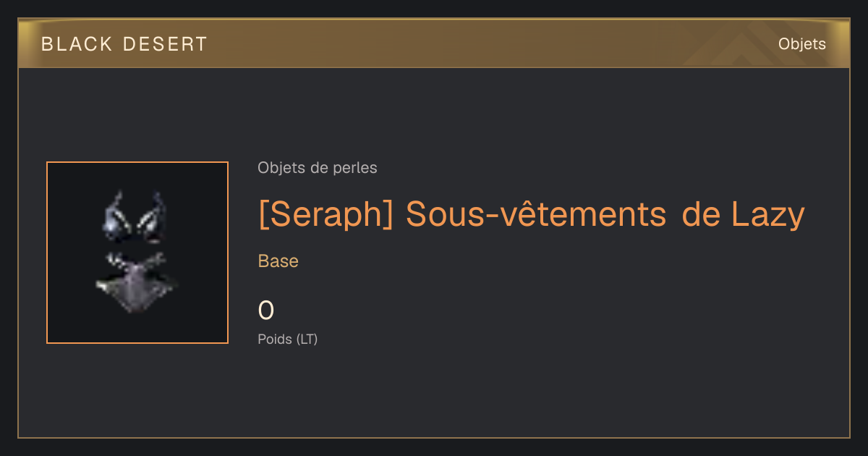
Task: Click the word BLACK in header
Action: click(x=77, y=44)
